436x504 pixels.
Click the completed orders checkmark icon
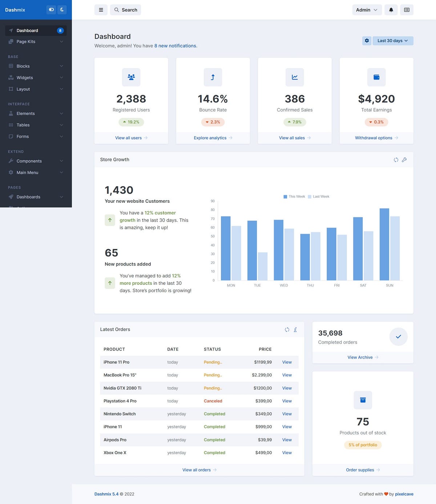pos(398,336)
